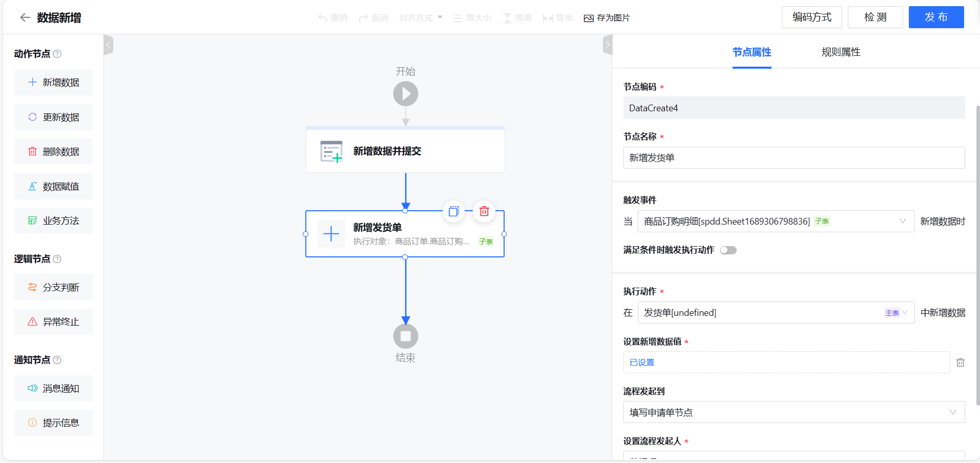Image resolution: width=980 pixels, height=463 pixels.
Task: Select the 数据赋值 action node
Action: pyautogui.click(x=53, y=186)
